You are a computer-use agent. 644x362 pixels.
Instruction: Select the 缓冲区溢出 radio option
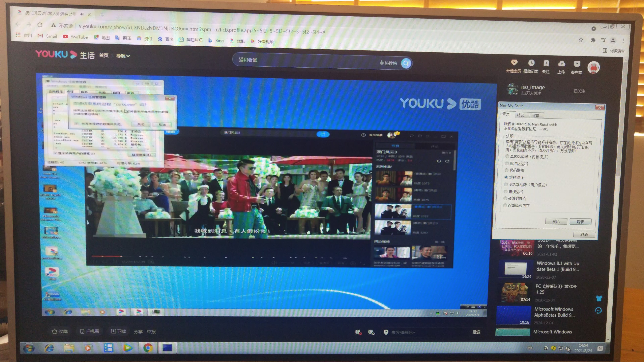click(x=516, y=164)
